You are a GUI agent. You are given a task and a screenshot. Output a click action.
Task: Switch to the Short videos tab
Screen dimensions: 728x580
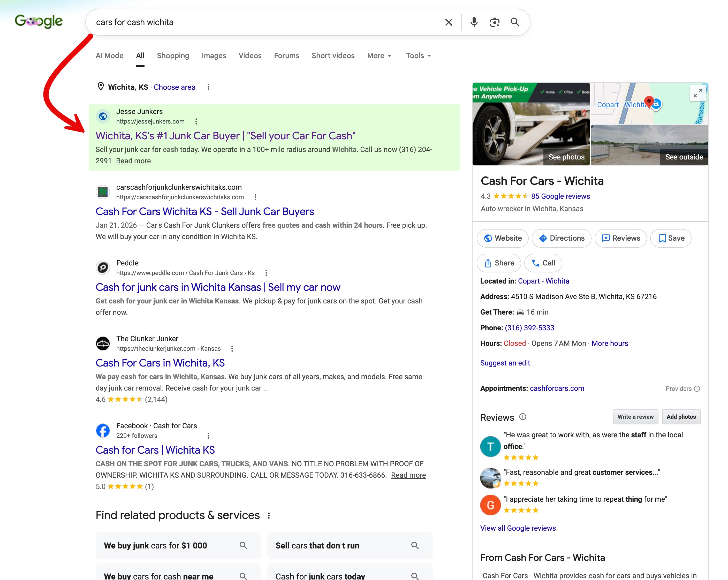click(333, 56)
